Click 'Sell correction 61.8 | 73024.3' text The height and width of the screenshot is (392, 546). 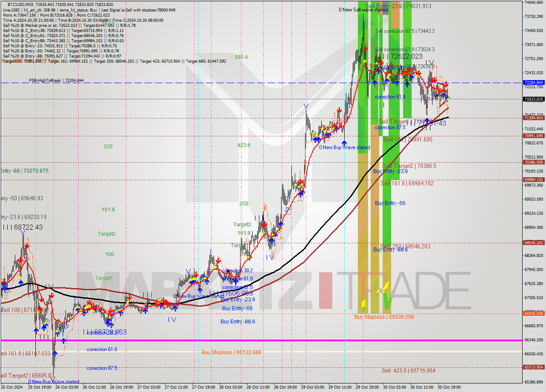point(405,49)
